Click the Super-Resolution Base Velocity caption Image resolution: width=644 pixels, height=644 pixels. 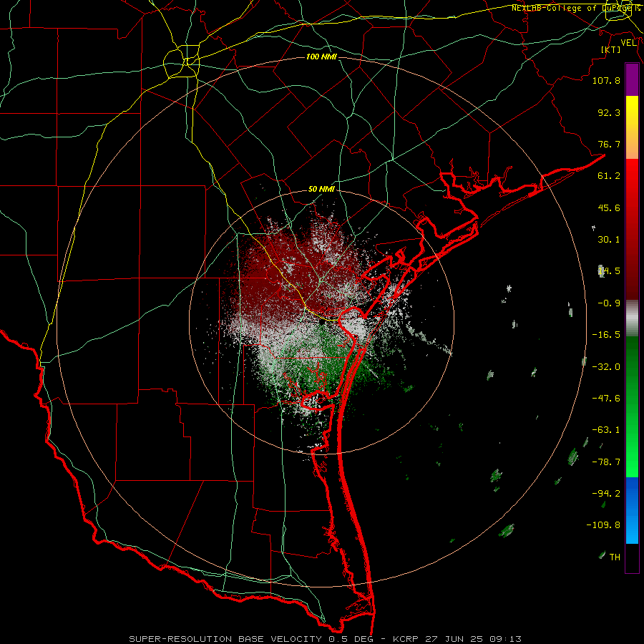click(x=326, y=639)
